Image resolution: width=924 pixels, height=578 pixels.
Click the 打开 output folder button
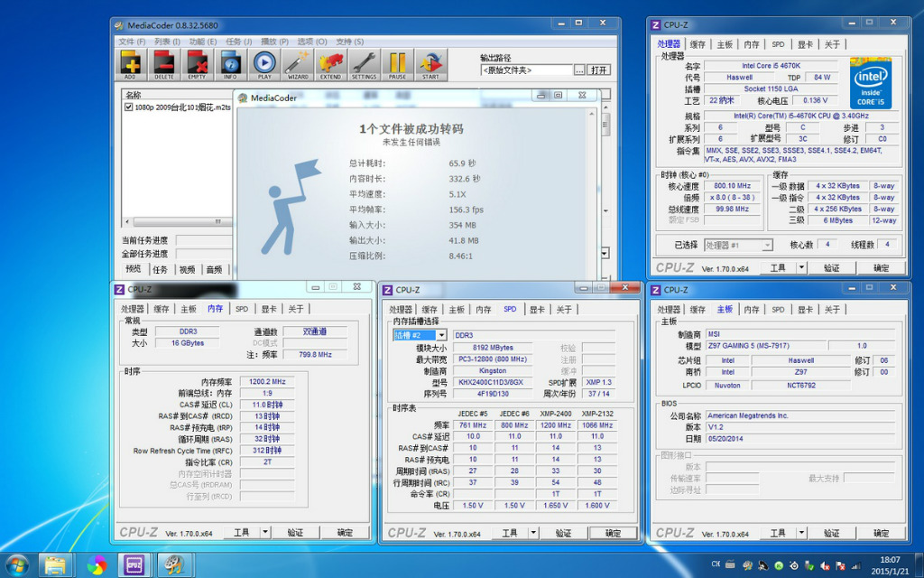tap(599, 70)
